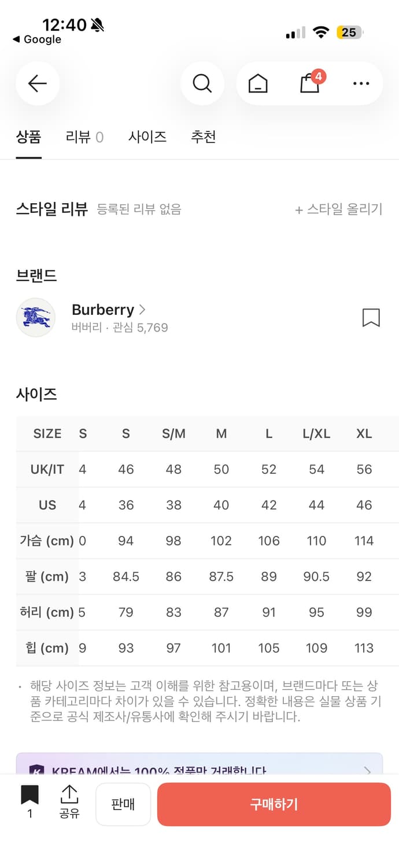Navigate back using the arrow icon
This screenshot has width=399, height=868.
(x=37, y=83)
